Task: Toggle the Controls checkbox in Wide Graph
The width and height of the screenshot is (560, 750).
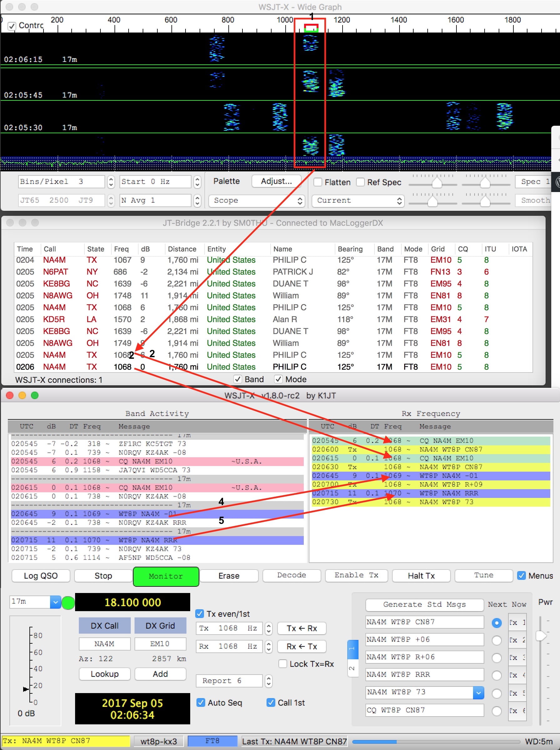Action: [12, 26]
